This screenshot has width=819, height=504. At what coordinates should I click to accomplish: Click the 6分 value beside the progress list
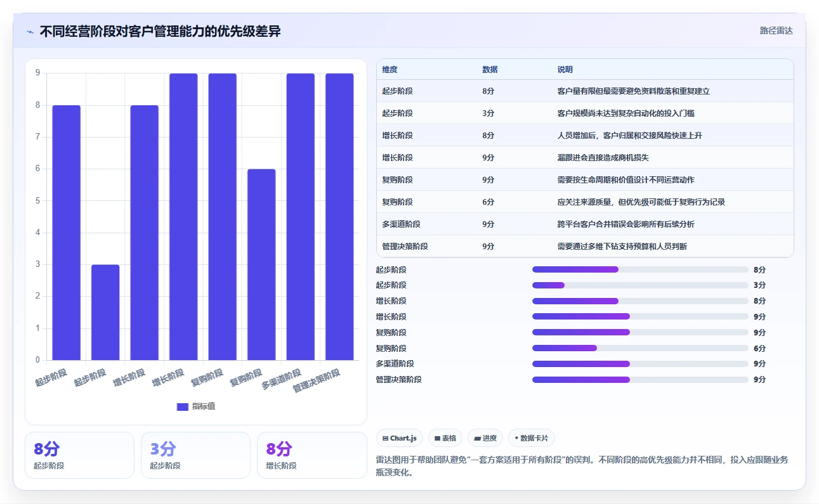tap(759, 348)
